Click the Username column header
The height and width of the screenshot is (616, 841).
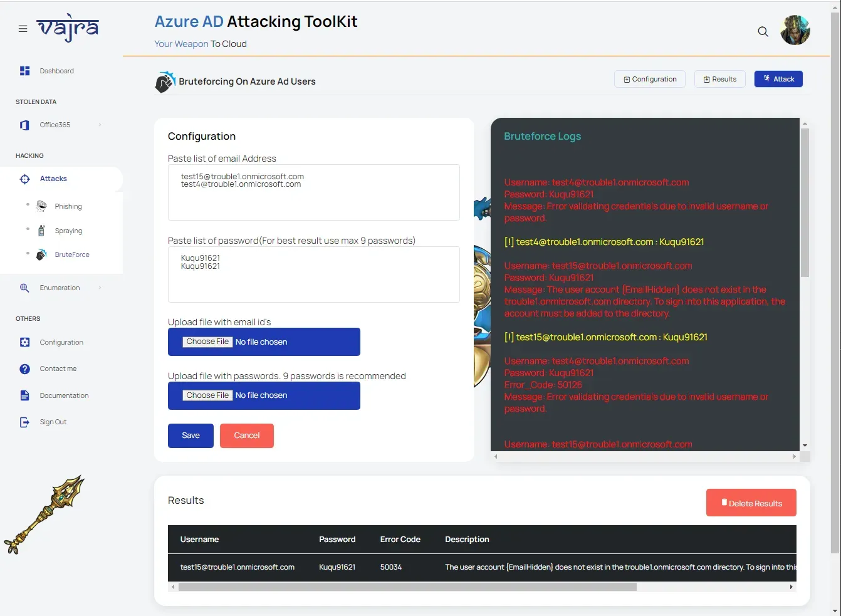click(199, 540)
